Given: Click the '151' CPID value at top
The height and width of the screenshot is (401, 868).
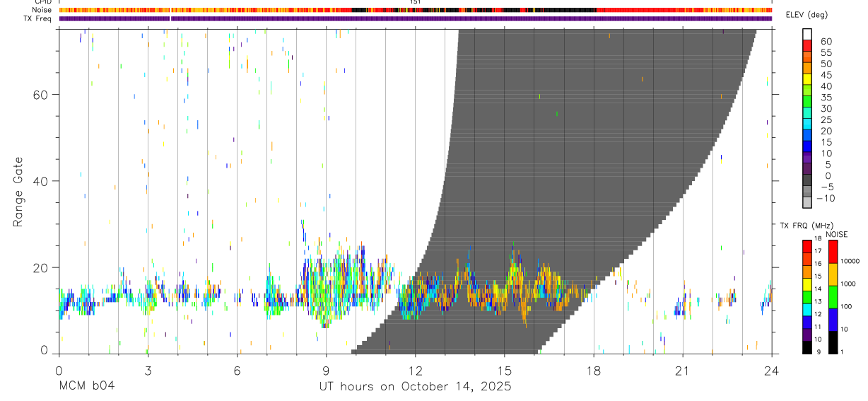Looking at the screenshot, I should click(x=416, y=3).
